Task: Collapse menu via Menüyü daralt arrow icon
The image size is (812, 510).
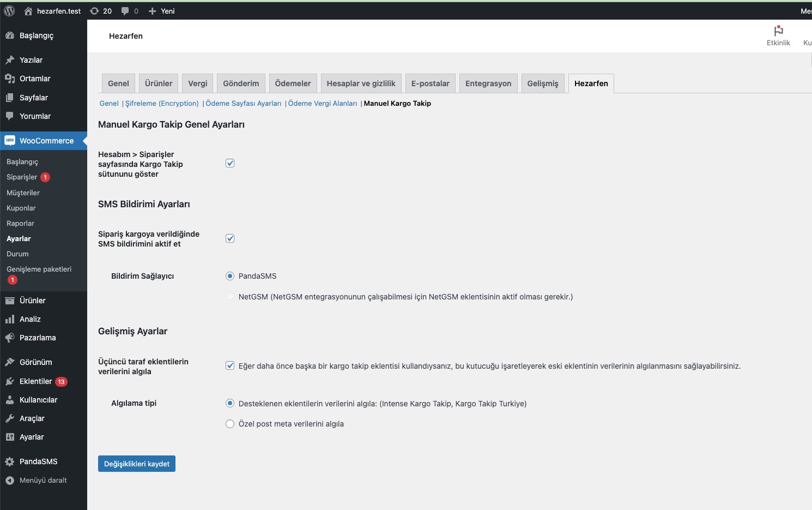Action: 10,481
